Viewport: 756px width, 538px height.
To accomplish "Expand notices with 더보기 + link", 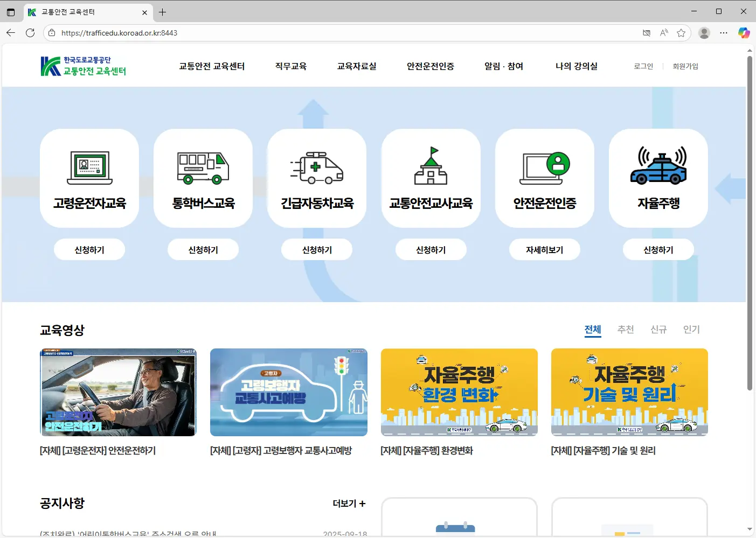I will pos(349,504).
